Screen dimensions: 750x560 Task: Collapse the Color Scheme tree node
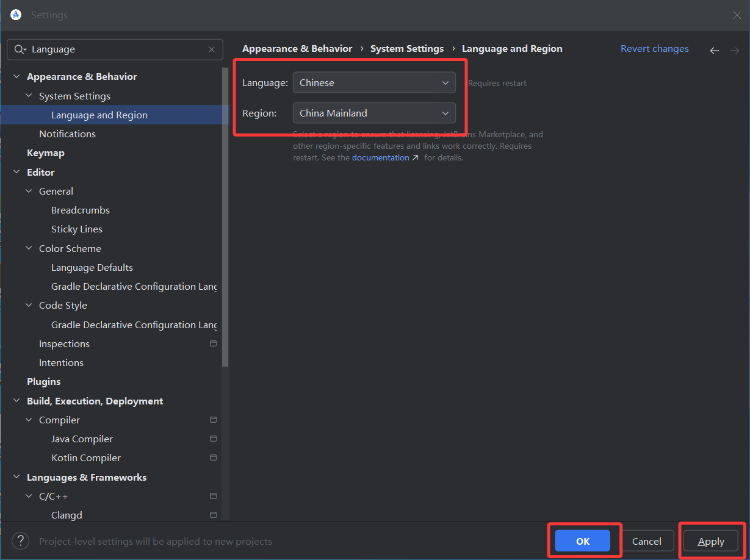pyautogui.click(x=29, y=248)
